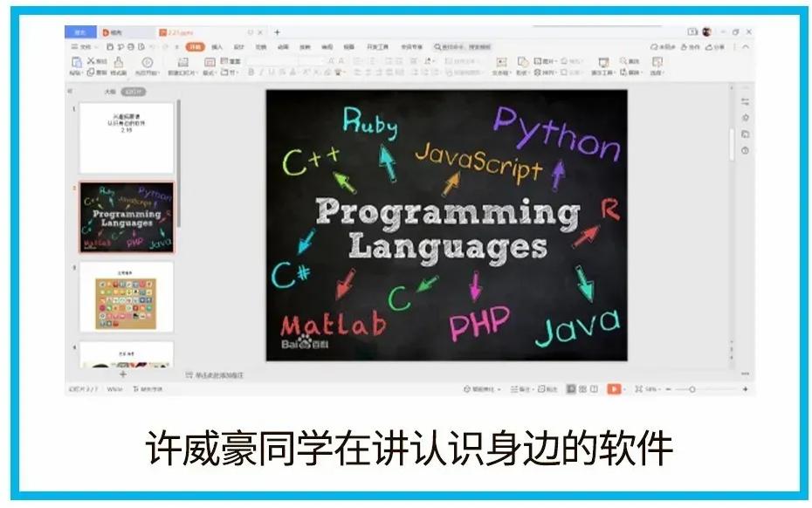This screenshot has height=508, width=812.
Task: Collapse the ribbon with the chevron arrow
Action: click(x=747, y=46)
